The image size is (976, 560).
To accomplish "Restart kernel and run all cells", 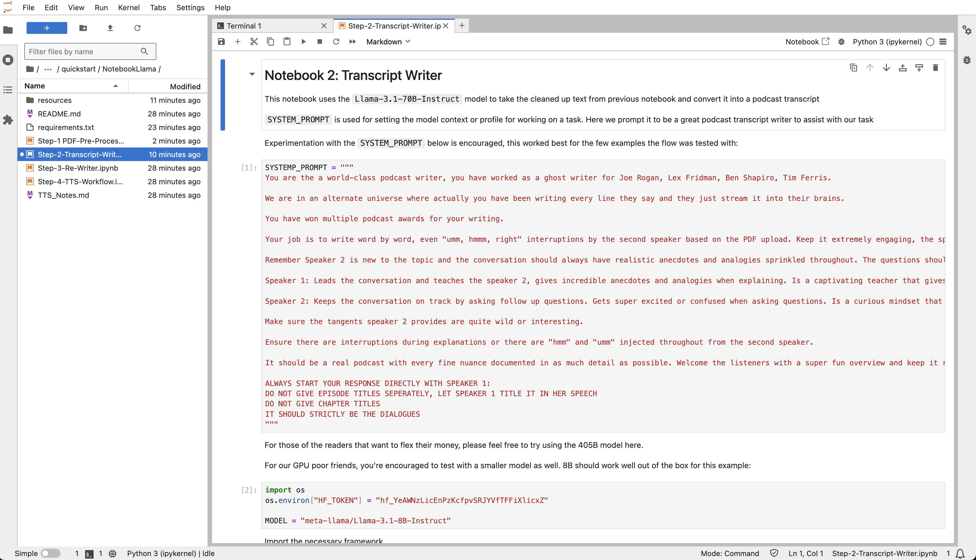I will click(x=352, y=42).
